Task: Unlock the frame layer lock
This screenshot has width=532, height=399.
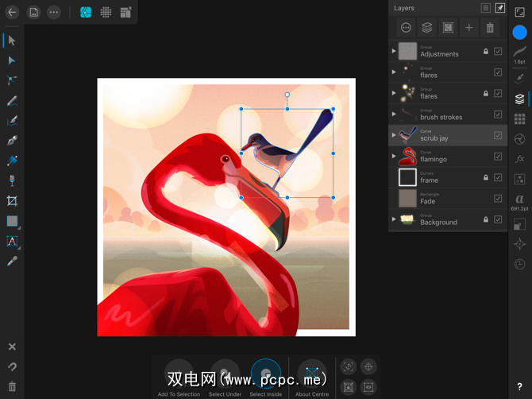Action: (486, 177)
